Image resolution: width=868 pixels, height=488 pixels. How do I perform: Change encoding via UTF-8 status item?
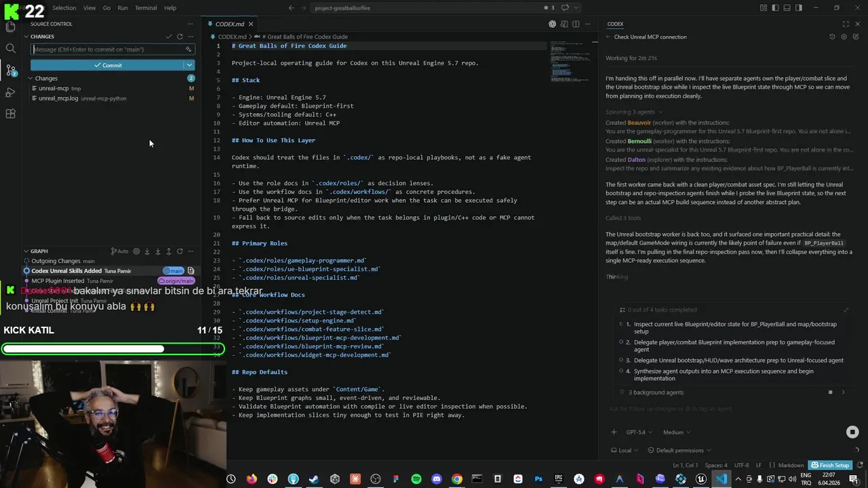(x=741, y=466)
